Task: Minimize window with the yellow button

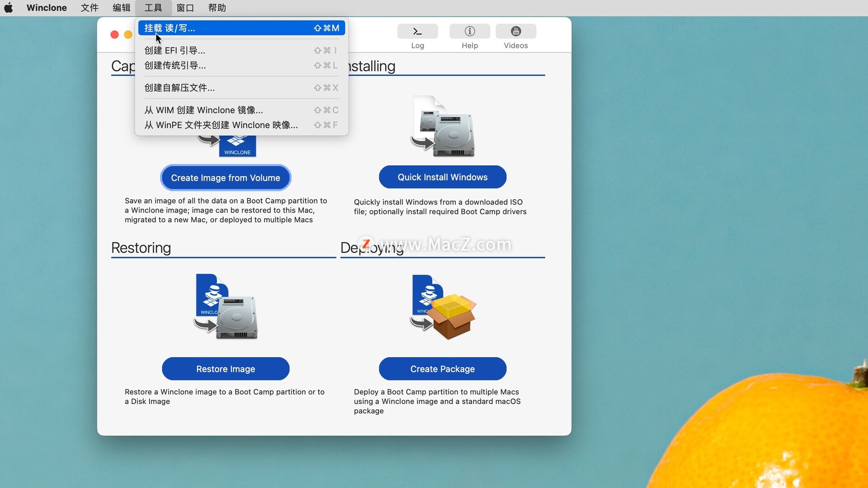Action: coord(128,35)
